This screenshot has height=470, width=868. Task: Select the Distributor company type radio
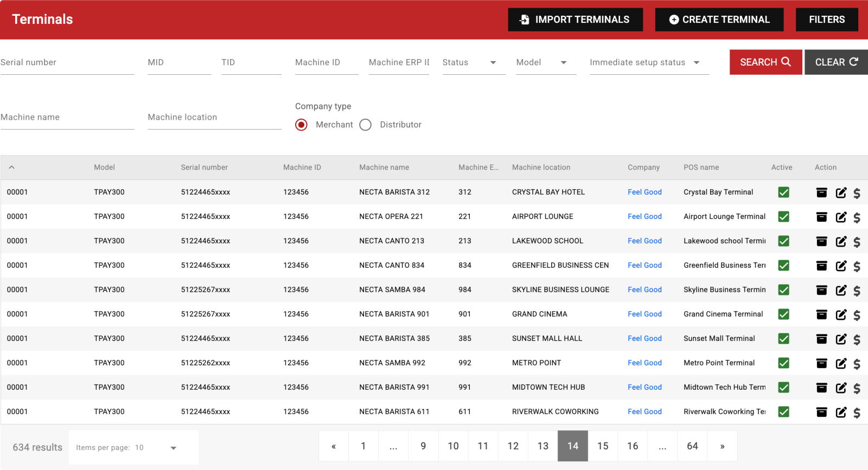[x=366, y=125]
